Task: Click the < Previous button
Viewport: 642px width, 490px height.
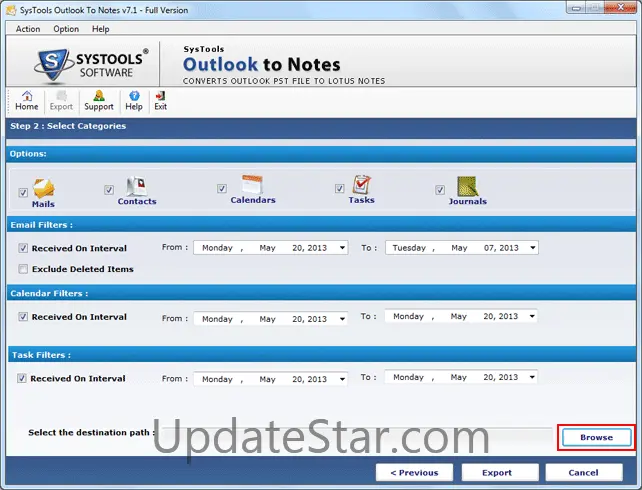Action: point(414,472)
